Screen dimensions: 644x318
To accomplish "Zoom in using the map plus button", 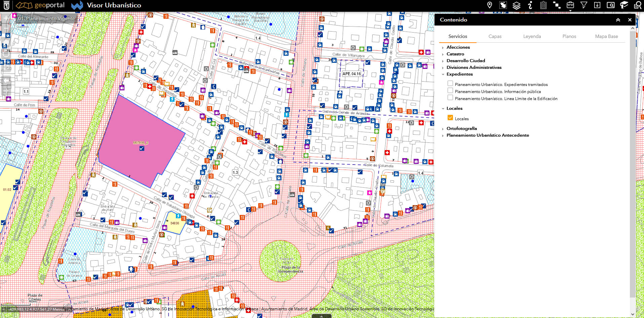I will coord(6,18).
